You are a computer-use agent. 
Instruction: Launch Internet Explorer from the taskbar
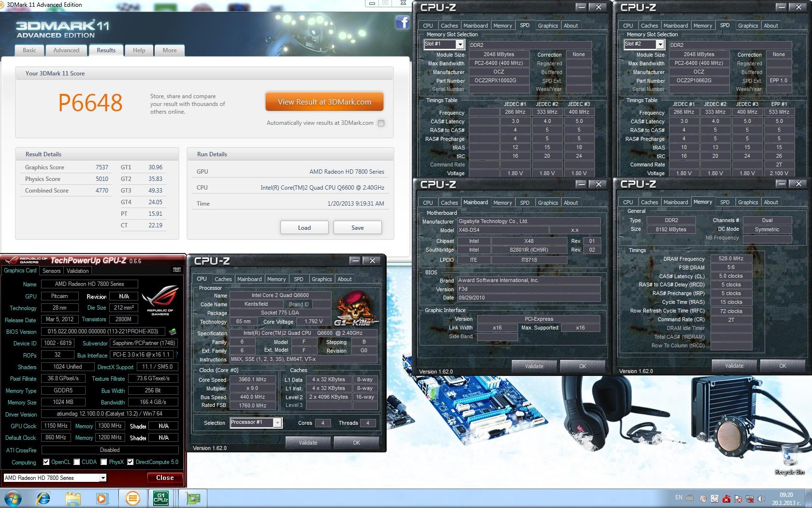[43, 498]
